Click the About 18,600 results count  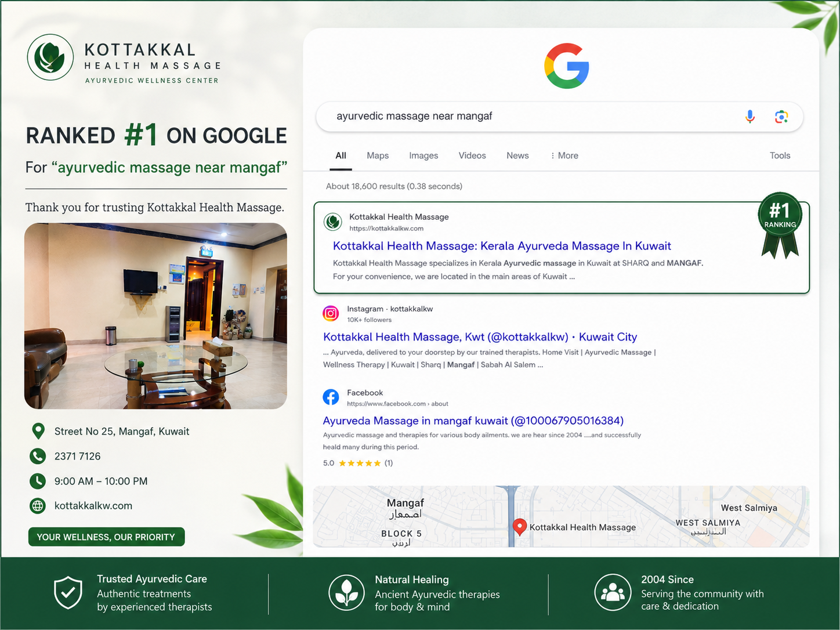(394, 186)
